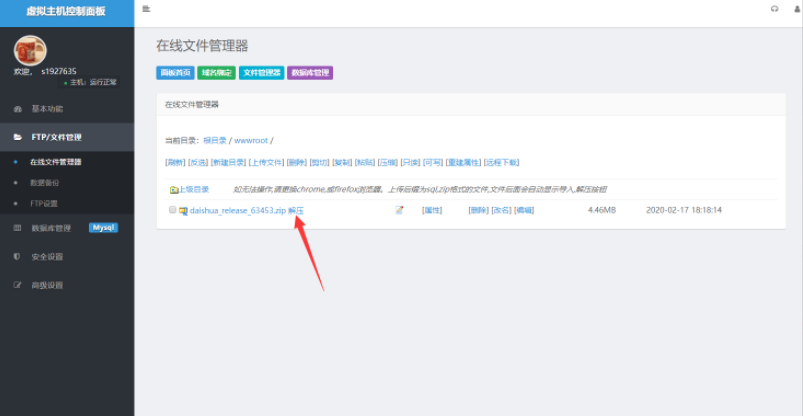Tick the checkbox for daishua_release_63453.zip
This screenshot has width=803, height=416.
tap(173, 210)
